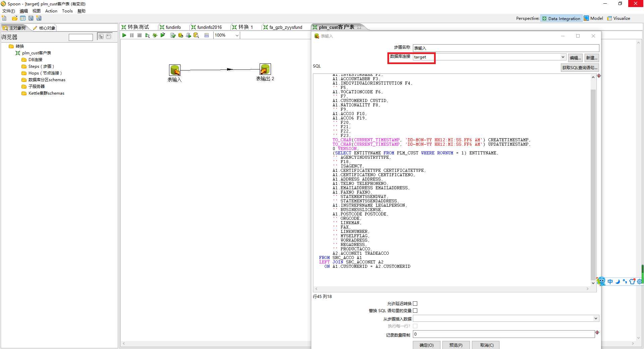Open the 文件(F) menu
644x349 pixels.
pyautogui.click(x=9, y=11)
